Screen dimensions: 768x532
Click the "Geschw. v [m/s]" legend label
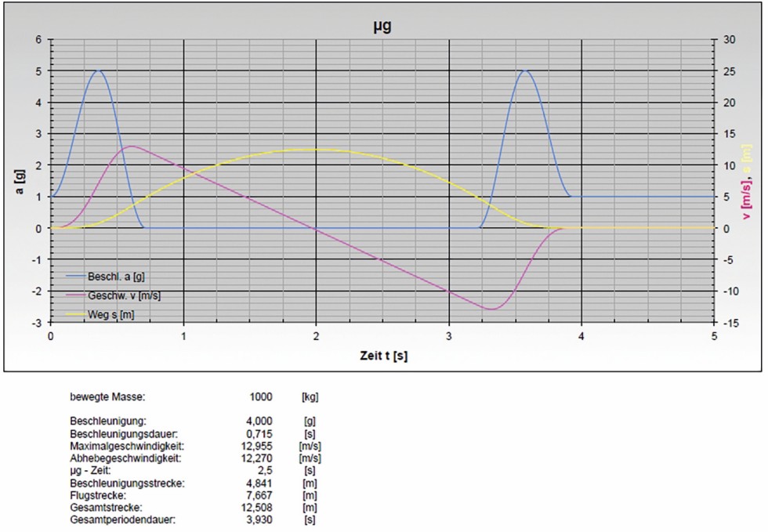(x=125, y=295)
